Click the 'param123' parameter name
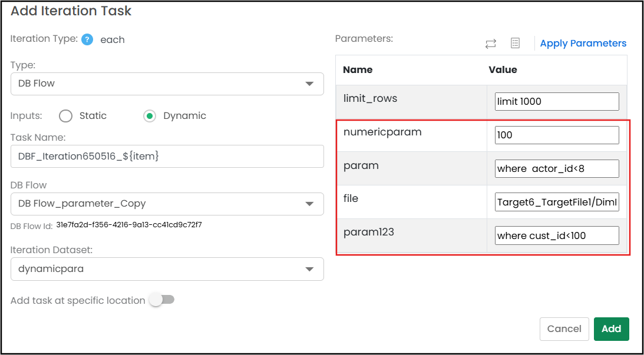Viewport: 644px width, 355px height. click(369, 233)
